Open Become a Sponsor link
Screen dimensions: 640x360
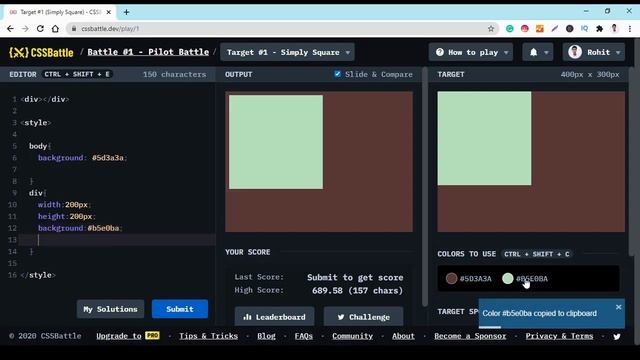[x=470, y=336]
